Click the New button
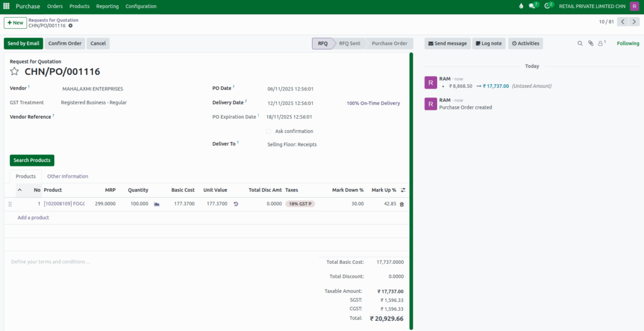Screen dimensions: 644x331 tap(15, 23)
